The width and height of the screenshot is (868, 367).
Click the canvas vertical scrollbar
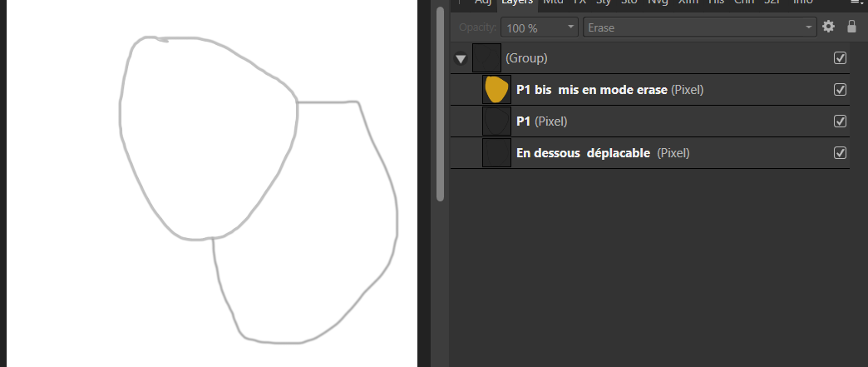tap(441, 103)
